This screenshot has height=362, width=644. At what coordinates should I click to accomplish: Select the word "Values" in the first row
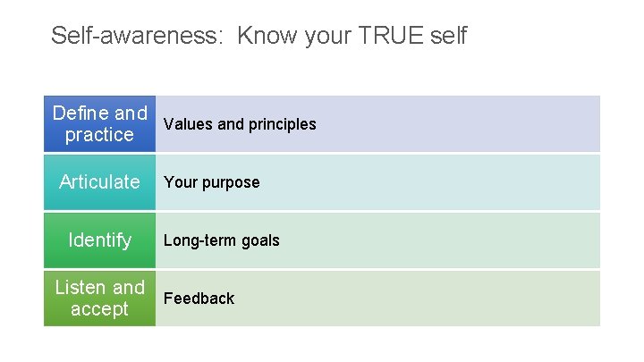(x=188, y=124)
